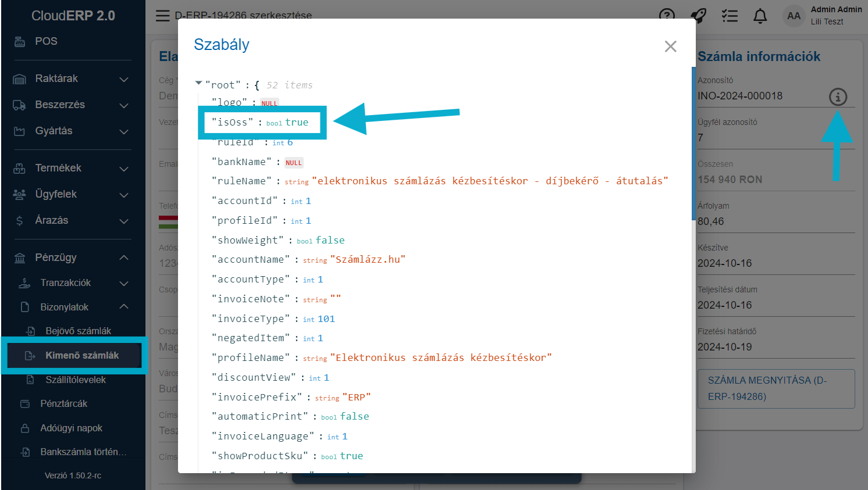Viewport: 868px width, 490px height.
Task: Open POS from the sidebar
Action: click(46, 41)
